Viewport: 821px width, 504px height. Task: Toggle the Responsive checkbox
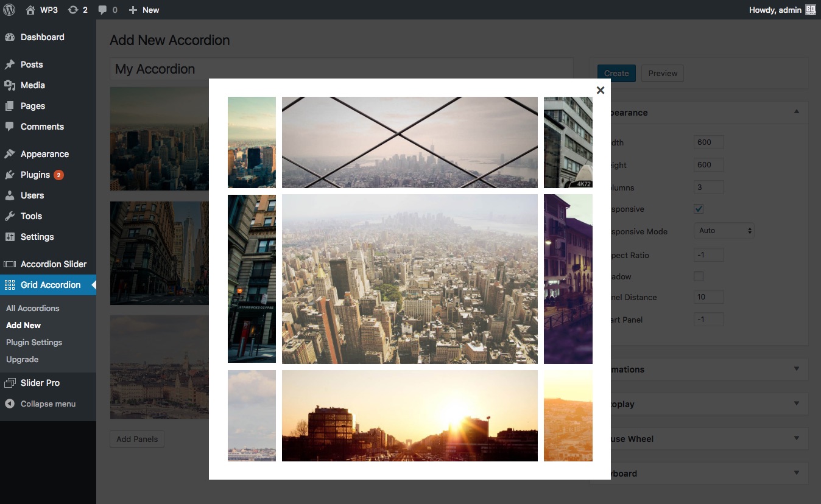click(x=699, y=209)
